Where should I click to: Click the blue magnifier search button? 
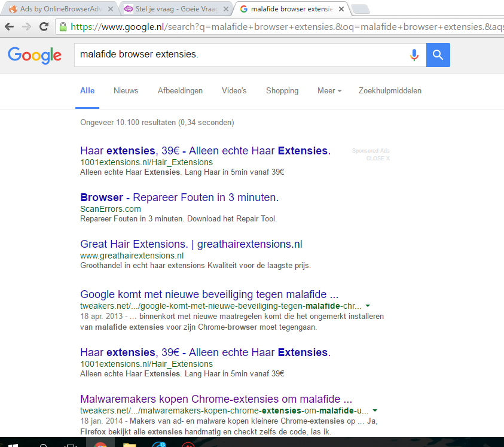point(438,55)
